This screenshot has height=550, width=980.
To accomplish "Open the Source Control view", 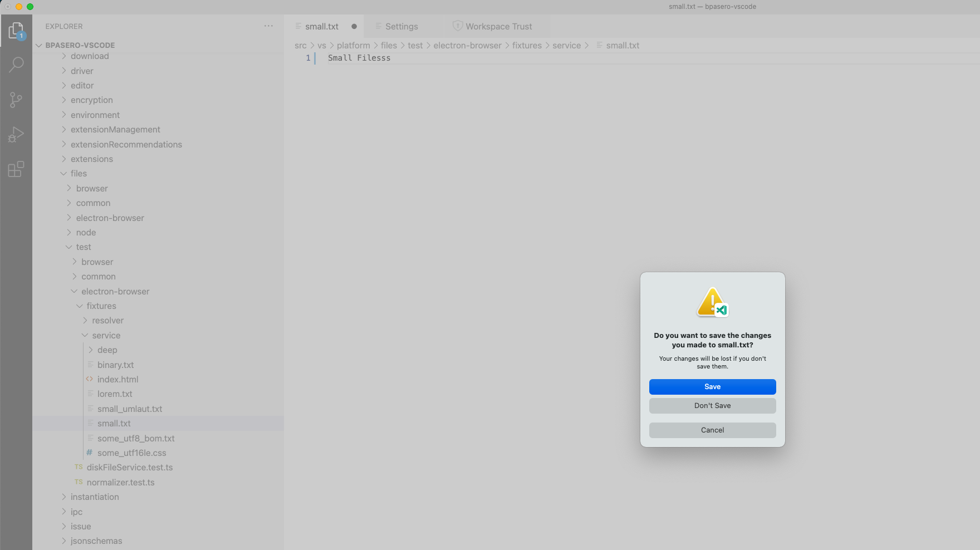I will [16, 100].
